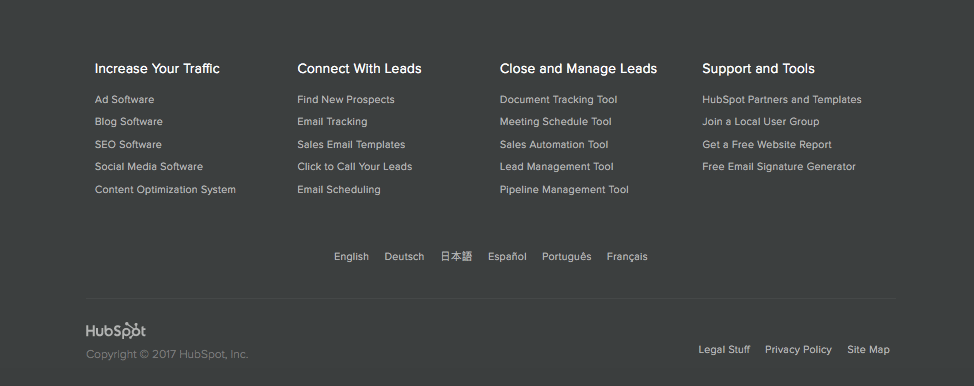Open Social Media Software link

(148, 167)
